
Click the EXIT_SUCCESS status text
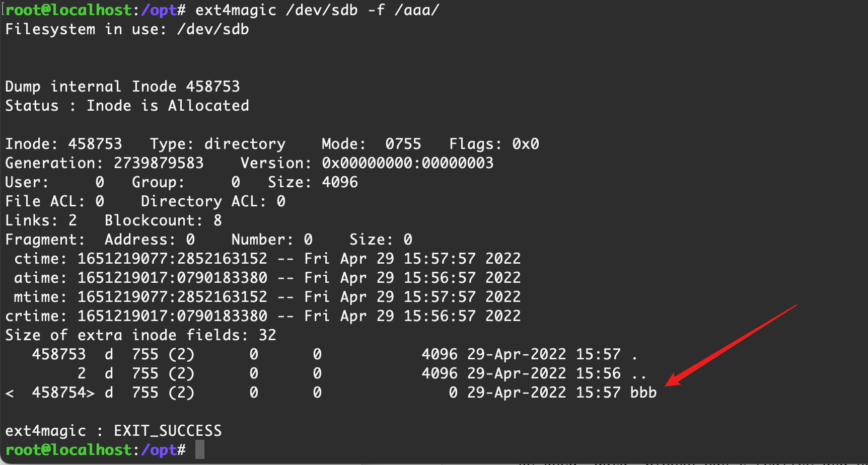[168, 431]
